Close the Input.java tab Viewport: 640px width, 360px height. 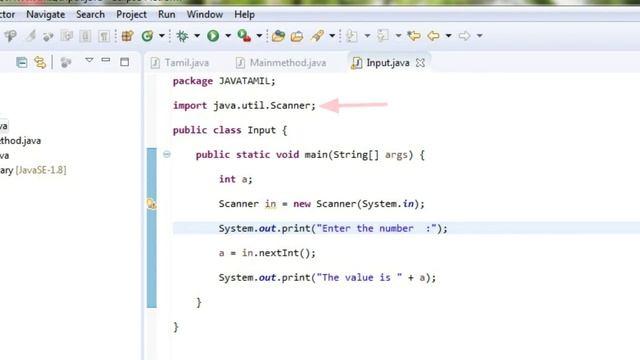tap(420, 63)
